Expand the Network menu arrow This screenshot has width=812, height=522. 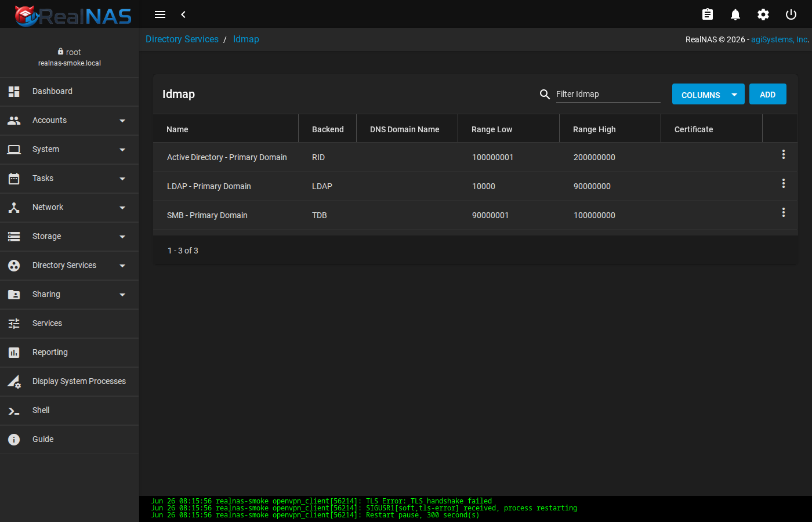122,208
